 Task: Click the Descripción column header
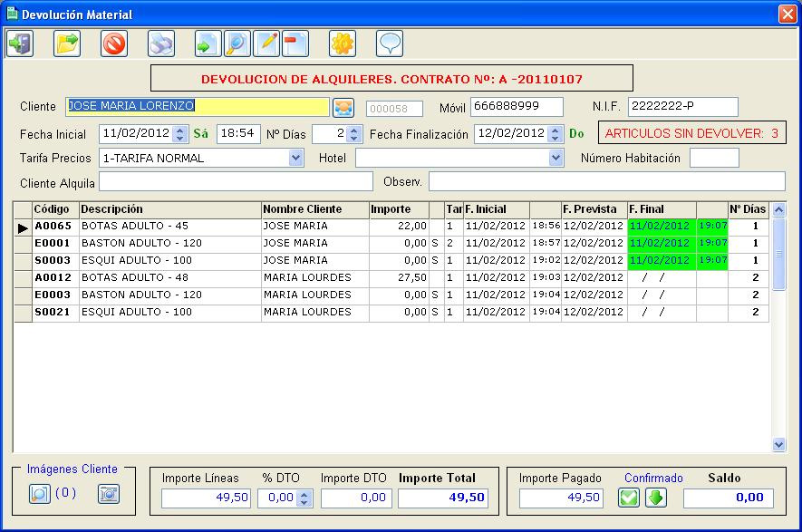pyautogui.click(x=169, y=209)
